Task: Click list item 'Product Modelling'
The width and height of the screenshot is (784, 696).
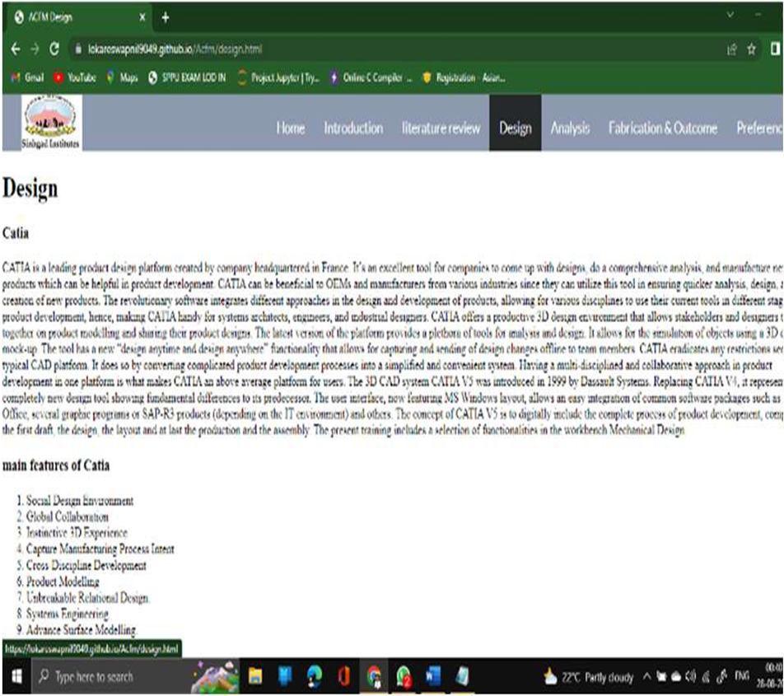Action: point(63,582)
